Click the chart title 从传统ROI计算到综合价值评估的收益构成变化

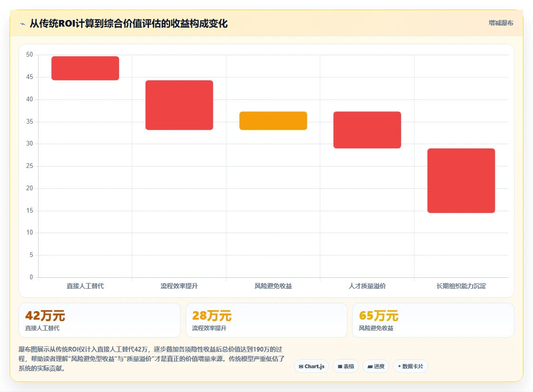click(x=128, y=23)
